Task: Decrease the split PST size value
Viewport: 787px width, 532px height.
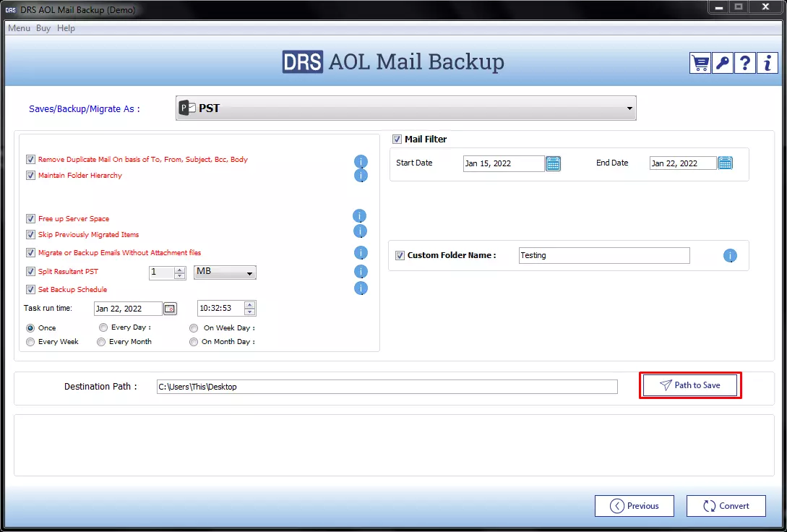Action: [x=180, y=275]
